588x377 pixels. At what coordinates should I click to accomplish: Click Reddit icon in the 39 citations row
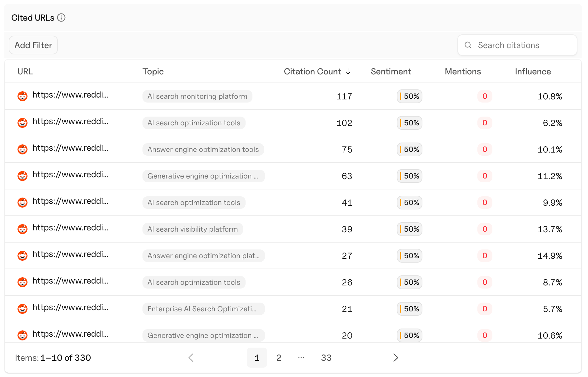pyautogui.click(x=22, y=229)
